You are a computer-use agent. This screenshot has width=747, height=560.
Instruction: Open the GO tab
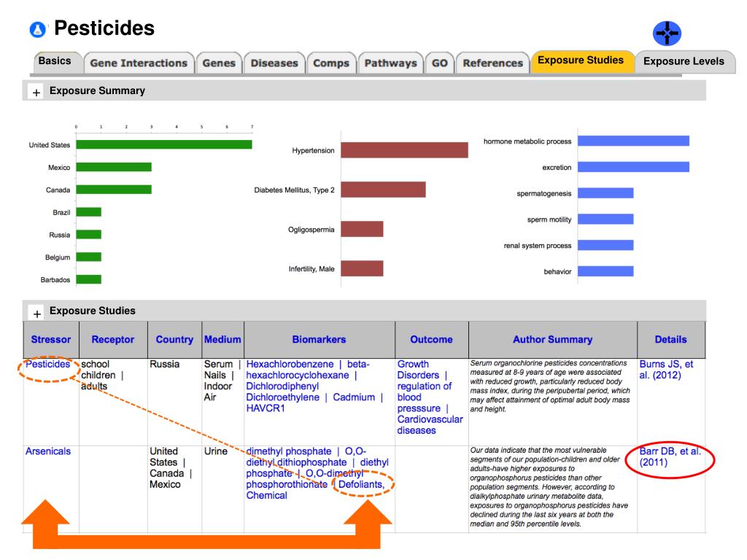(x=440, y=63)
